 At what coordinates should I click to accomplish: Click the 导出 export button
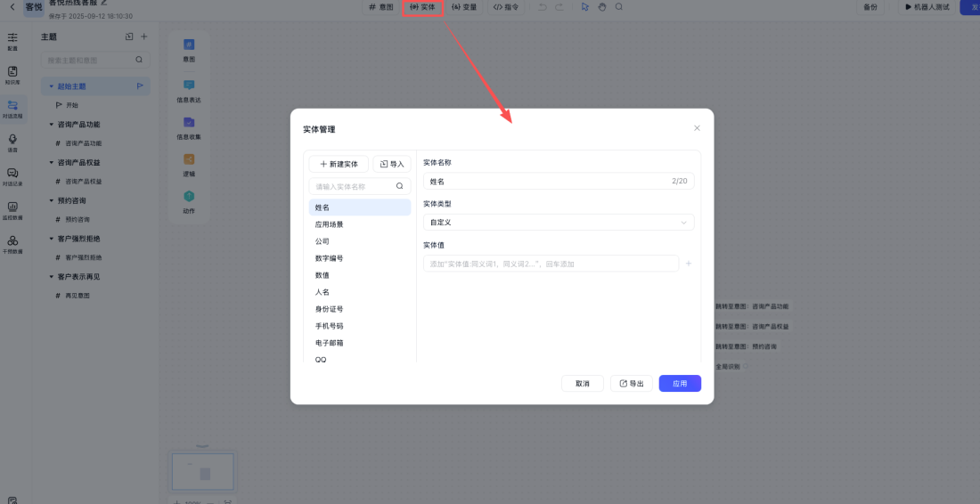click(632, 384)
